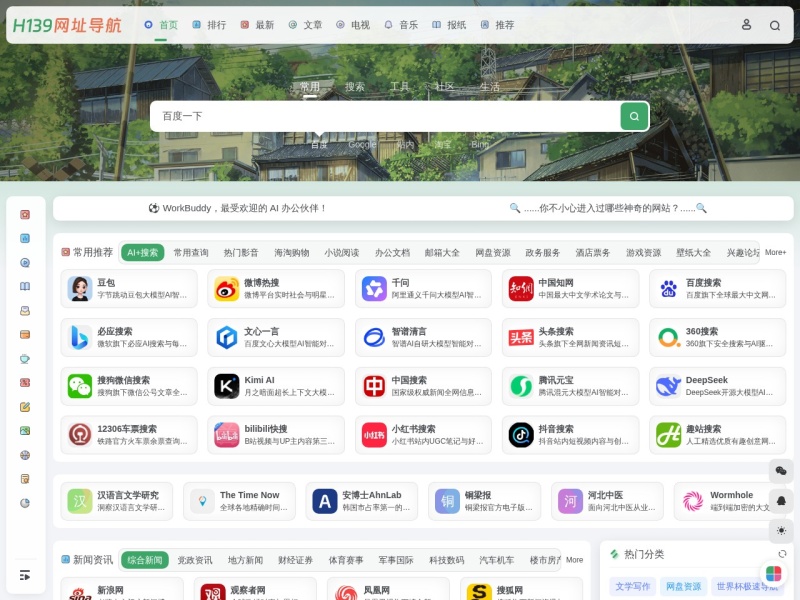The height and width of the screenshot is (600, 800).
Task: Collapse the left sidebar with bottom icon
Action: 24,576
